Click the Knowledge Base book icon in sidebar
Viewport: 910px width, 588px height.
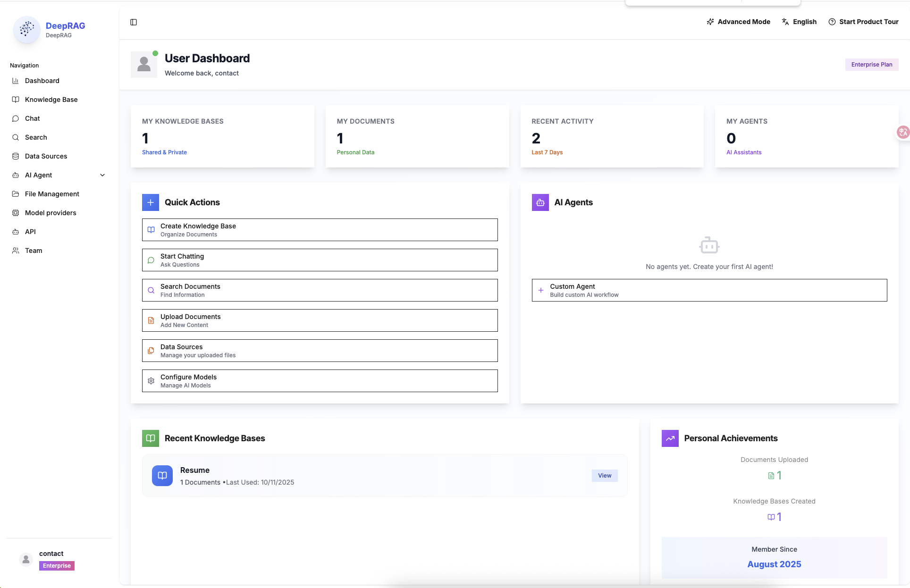pyautogui.click(x=16, y=100)
